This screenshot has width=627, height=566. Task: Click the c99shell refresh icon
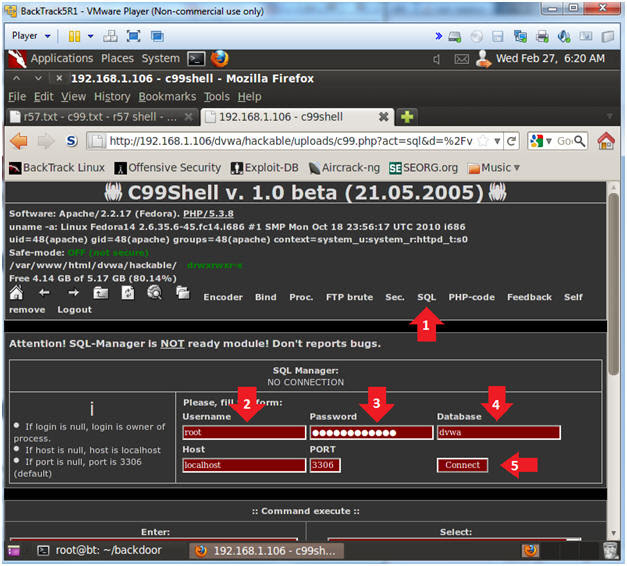pyautogui.click(x=128, y=293)
